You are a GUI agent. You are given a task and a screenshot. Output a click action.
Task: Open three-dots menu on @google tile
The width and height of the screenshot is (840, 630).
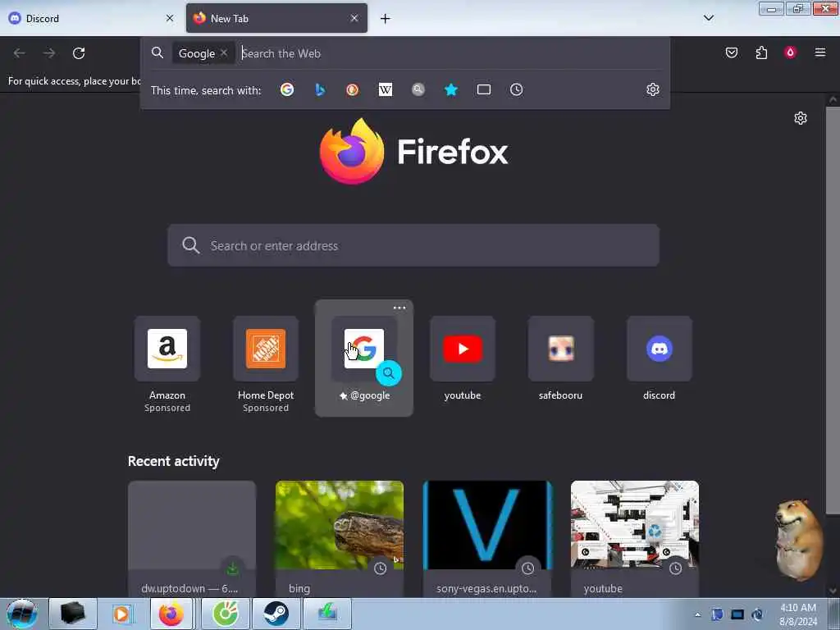[x=399, y=308]
